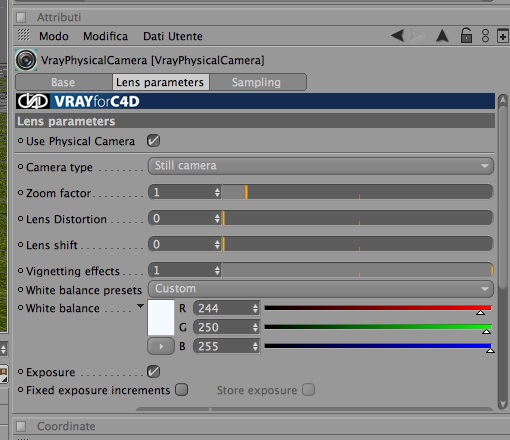Click the Coordinate panel header checkbox
Screen dimensions: 510x440
click(x=21, y=426)
